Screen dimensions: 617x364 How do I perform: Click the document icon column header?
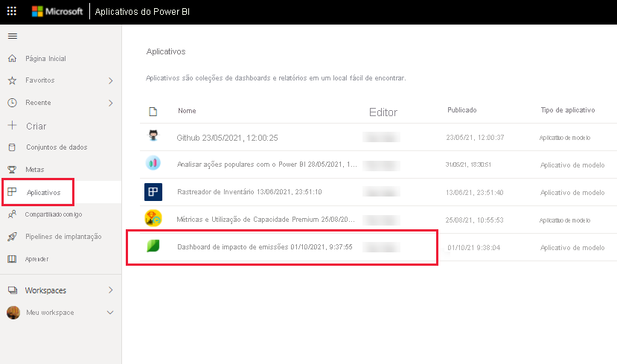153,112
